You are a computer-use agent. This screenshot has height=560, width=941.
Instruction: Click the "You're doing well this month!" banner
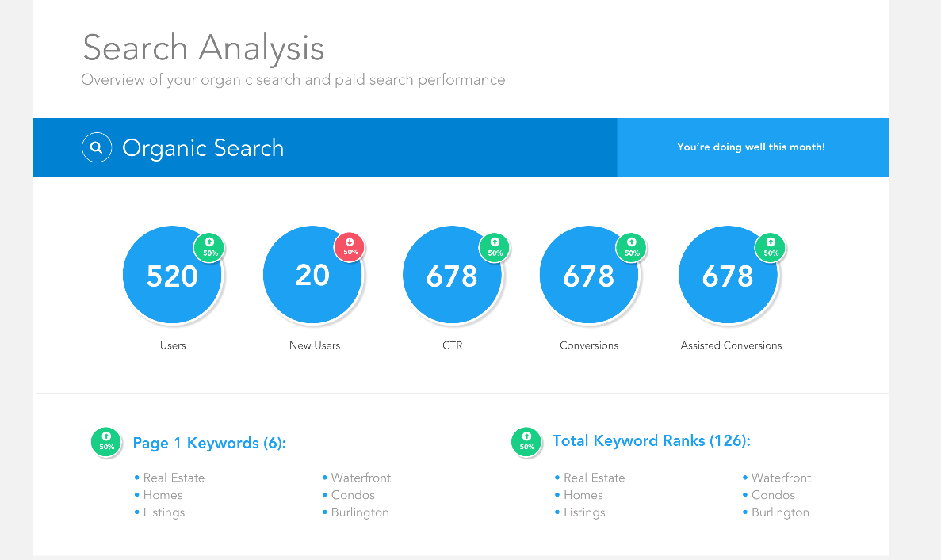pos(751,147)
